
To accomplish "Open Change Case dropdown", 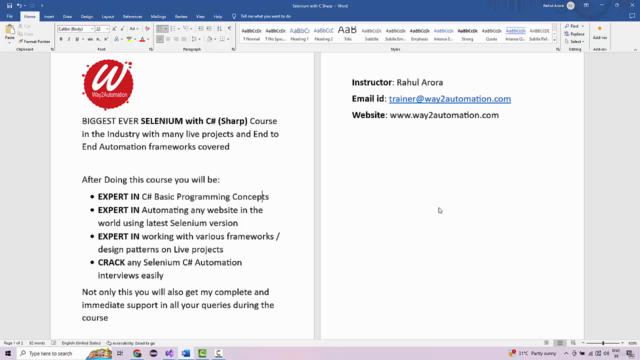I will [133, 29].
